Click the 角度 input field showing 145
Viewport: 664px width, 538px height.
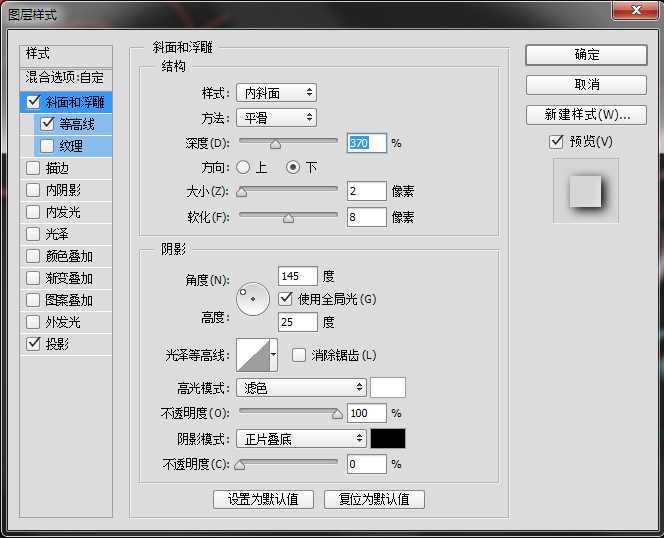(x=298, y=276)
